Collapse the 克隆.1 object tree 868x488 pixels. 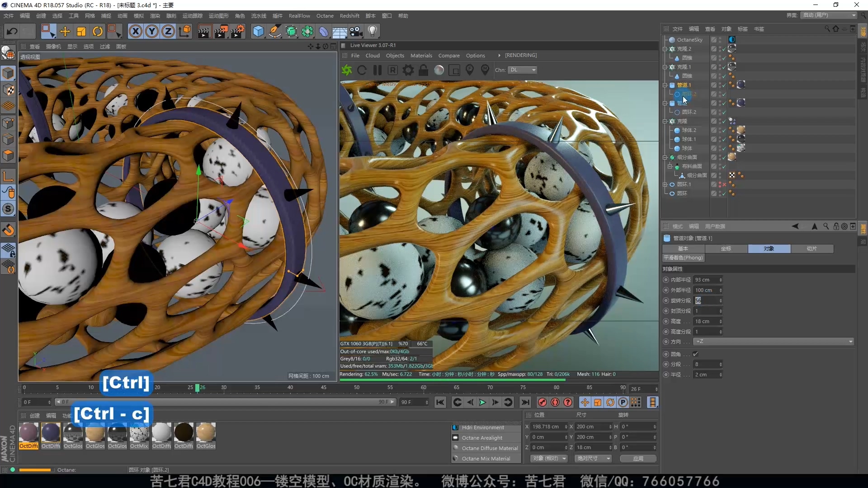[665, 67]
